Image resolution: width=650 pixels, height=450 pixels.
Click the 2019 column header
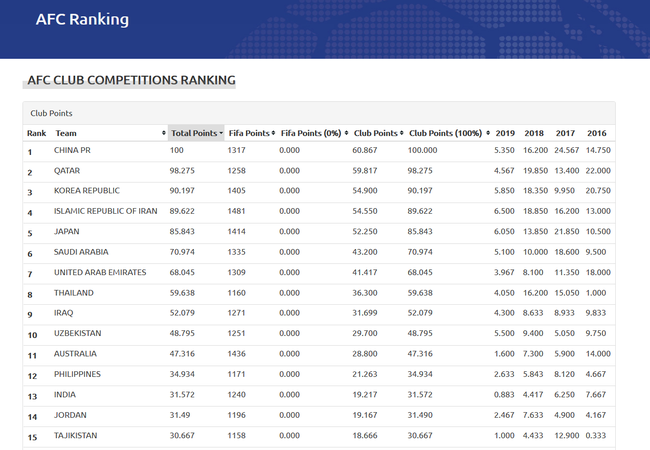point(504,133)
